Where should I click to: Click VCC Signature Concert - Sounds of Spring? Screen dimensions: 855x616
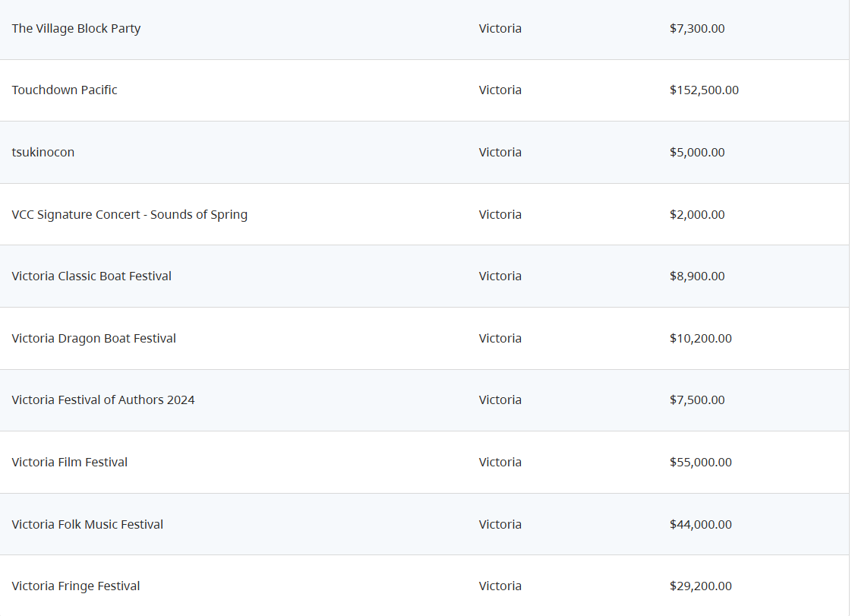129,214
